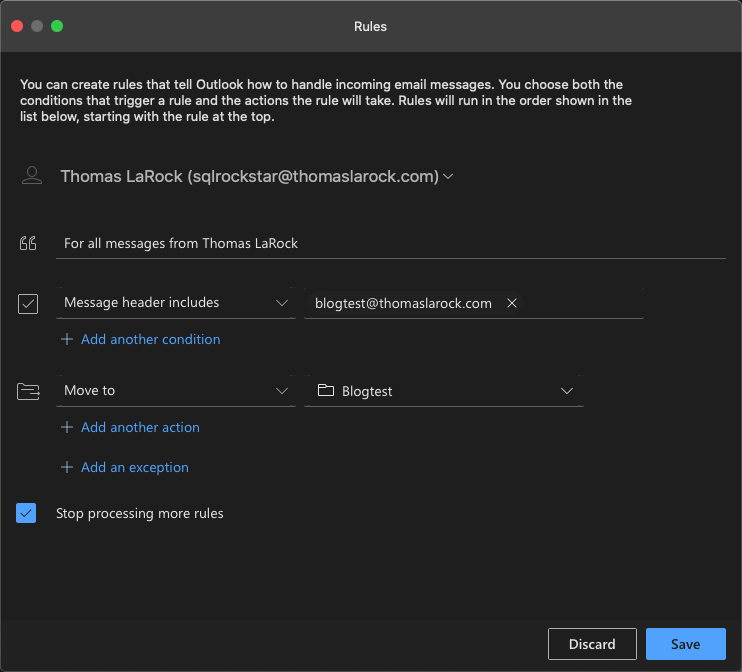Image resolution: width=742 pixels, height=672 pixels.
Task: Open the Move to action dropdown
Action: (x=282, y=391)
